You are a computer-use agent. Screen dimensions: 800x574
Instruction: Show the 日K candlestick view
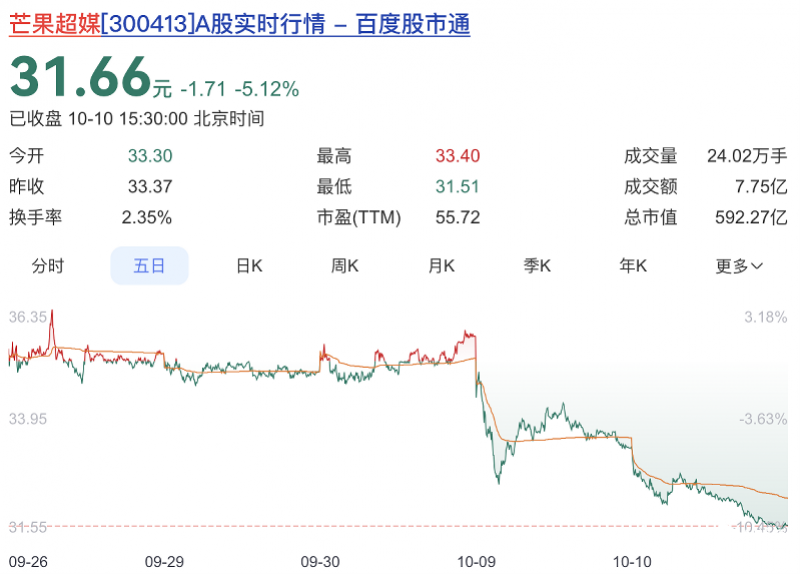point(248,266)
